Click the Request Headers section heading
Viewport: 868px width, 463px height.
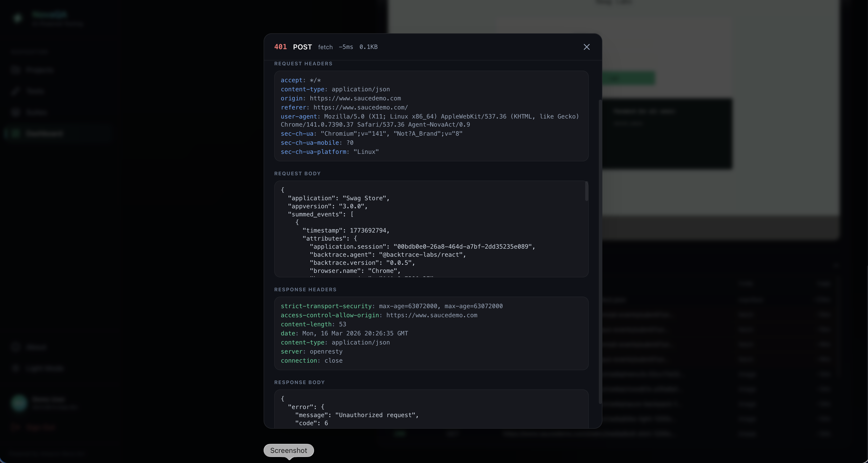pyautogui.click(x=303, y=64)
